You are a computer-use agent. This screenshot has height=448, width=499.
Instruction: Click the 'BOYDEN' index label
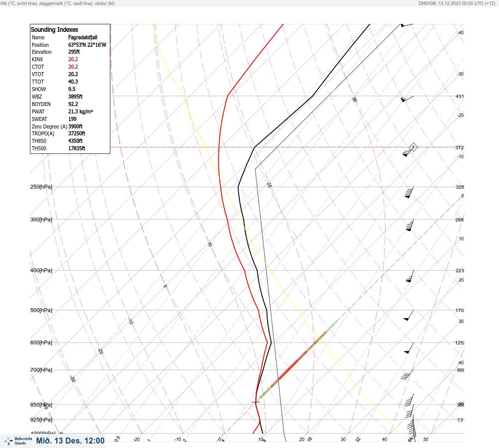pos(41,104)
